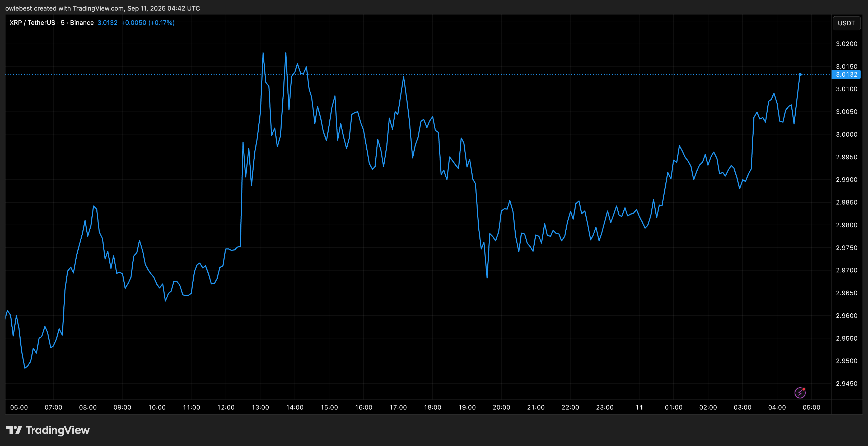The width and height of the screenshot is (868, 446).
Task: Click the 11:00 time axis label
Action: 191,407
